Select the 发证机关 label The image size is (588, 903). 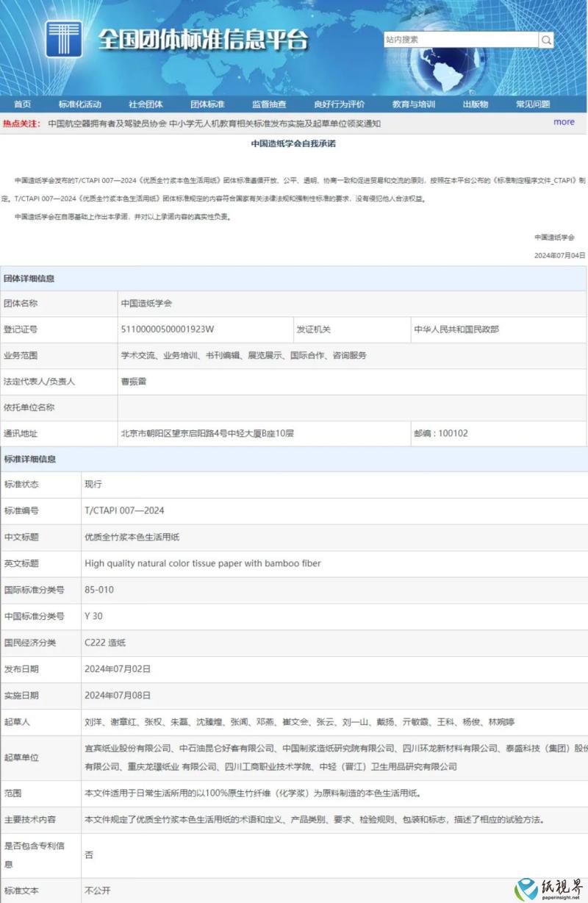(x=314, y=329)
